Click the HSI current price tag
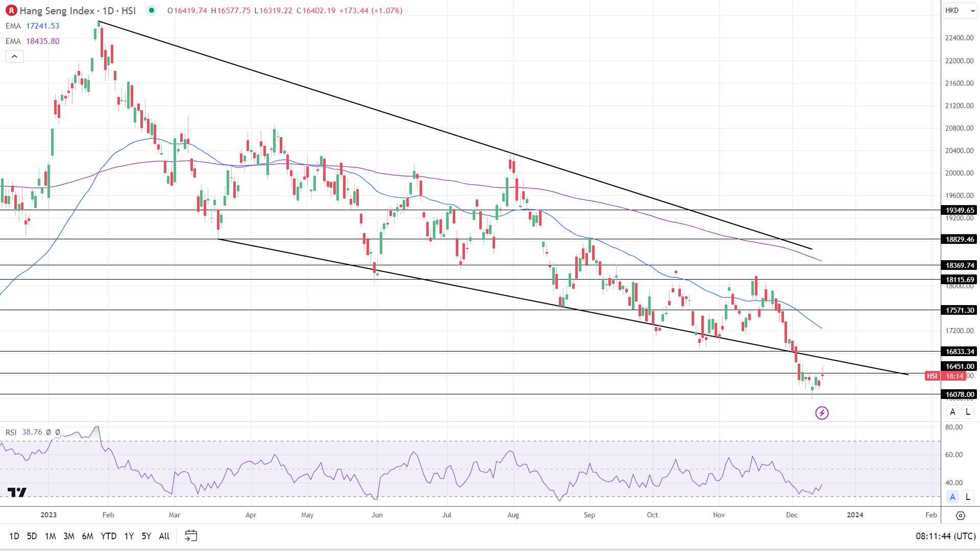This screenshot has width=980, height=551. click(932, 376)
